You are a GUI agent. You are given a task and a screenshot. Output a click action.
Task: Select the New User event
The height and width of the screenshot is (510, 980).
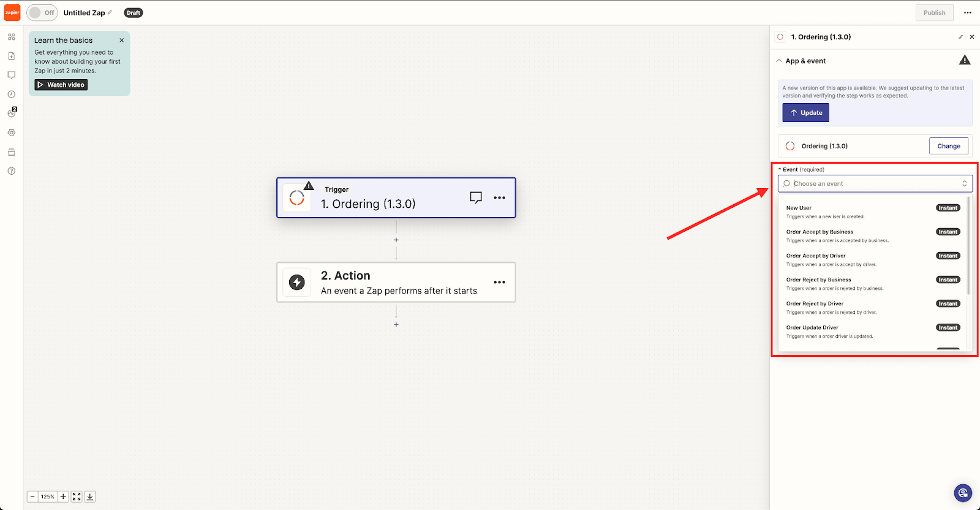pyautogui.click(x=873, y=211)
